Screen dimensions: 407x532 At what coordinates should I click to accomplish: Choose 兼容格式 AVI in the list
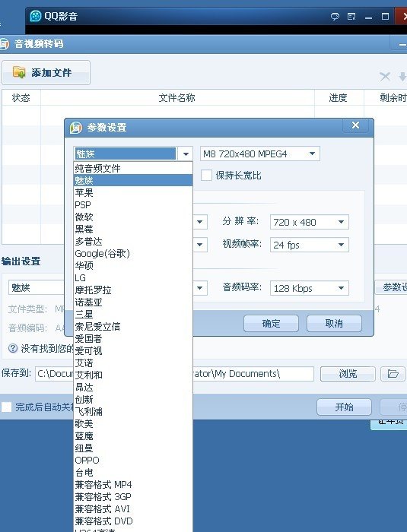(x=133, y=509)
